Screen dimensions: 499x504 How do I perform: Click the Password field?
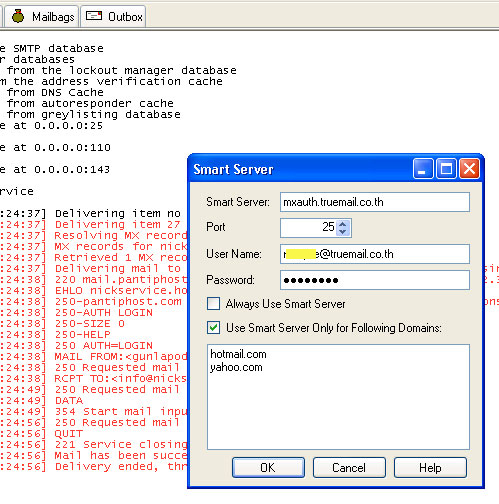tap(375, 280)
